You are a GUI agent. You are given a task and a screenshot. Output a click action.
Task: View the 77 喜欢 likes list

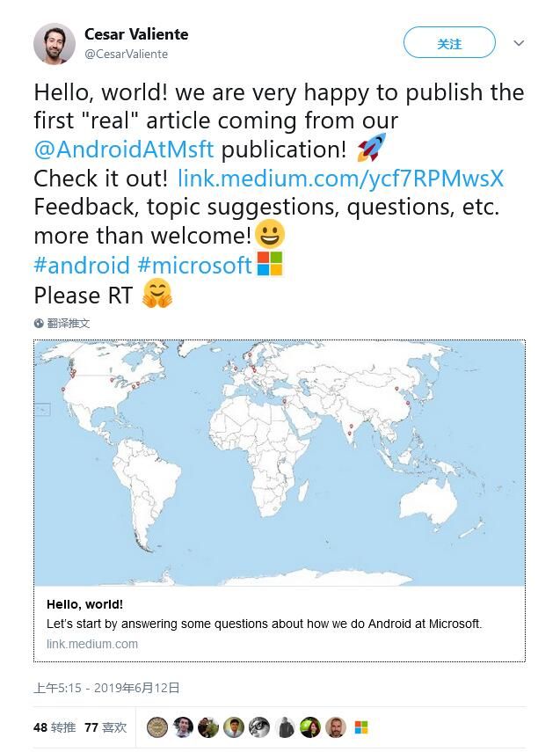[105, 727]
